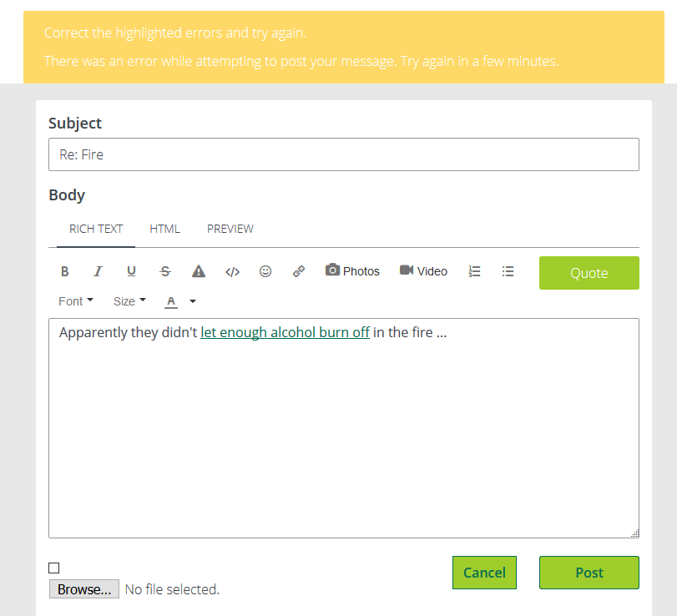
Task: Apply strikethrough formatting
Action: [165, 271]
